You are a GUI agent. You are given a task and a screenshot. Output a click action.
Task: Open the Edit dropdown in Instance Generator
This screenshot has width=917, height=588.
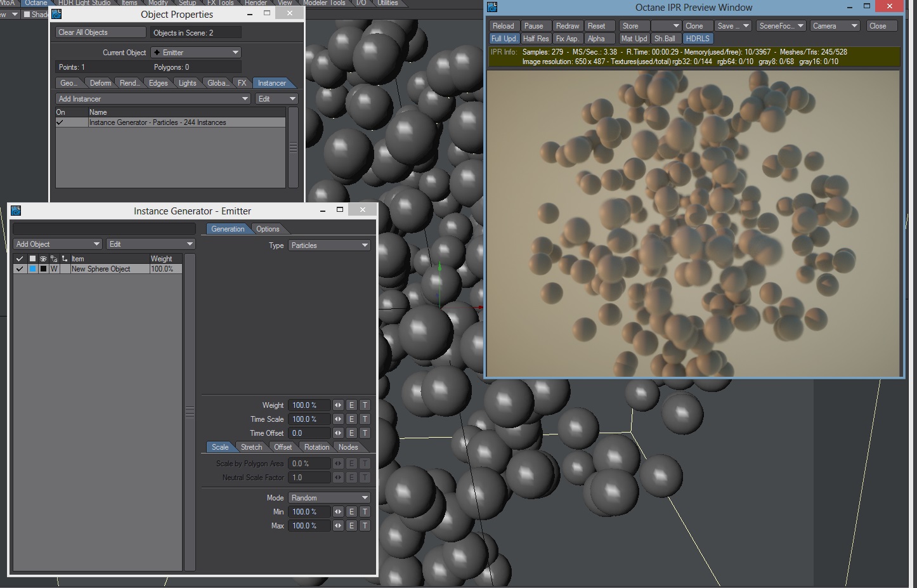click(150, 244)
